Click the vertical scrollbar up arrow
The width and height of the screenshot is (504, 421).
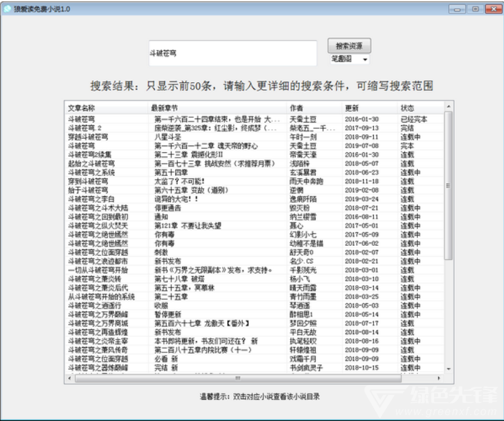point(448,106)
